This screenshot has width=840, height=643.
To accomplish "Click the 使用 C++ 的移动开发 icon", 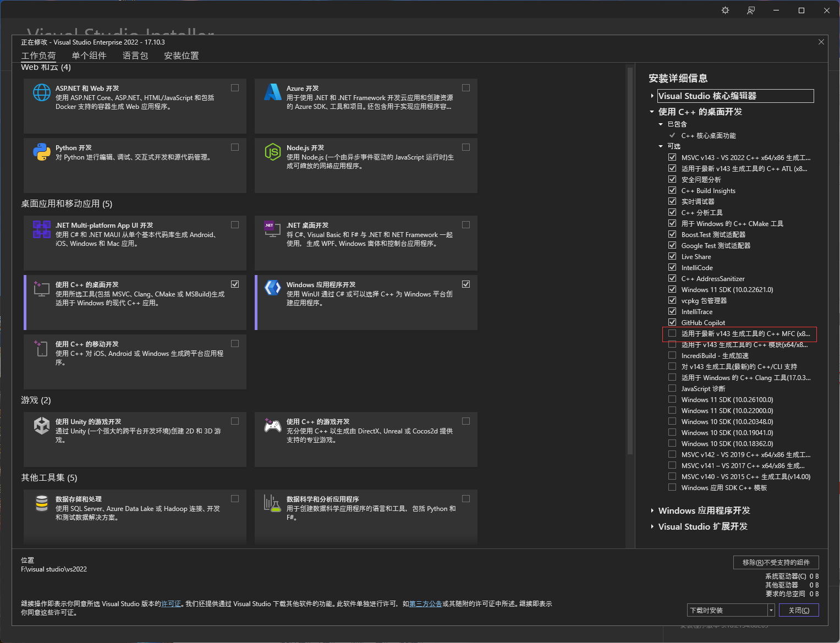I will [x=42, y=348].
